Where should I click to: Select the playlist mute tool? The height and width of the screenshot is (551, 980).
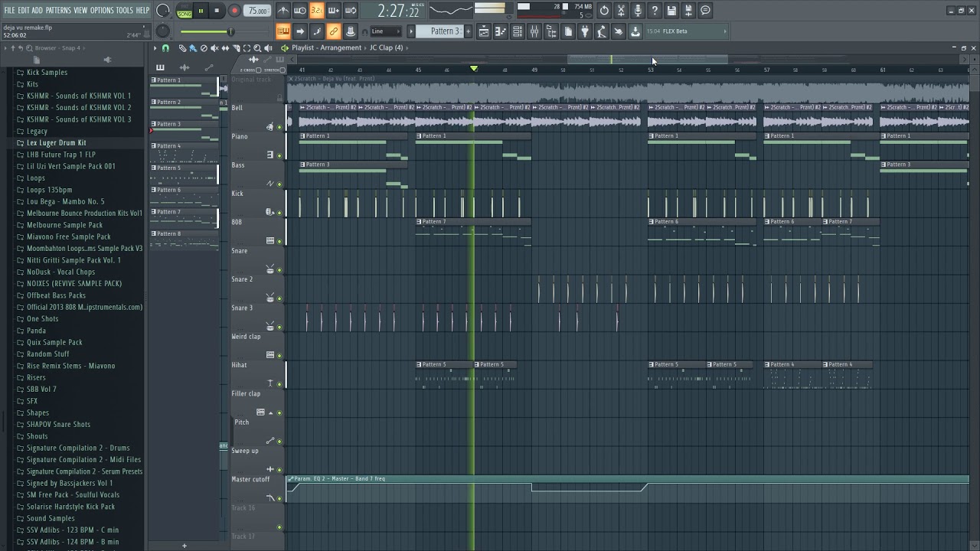pos(214,48)
